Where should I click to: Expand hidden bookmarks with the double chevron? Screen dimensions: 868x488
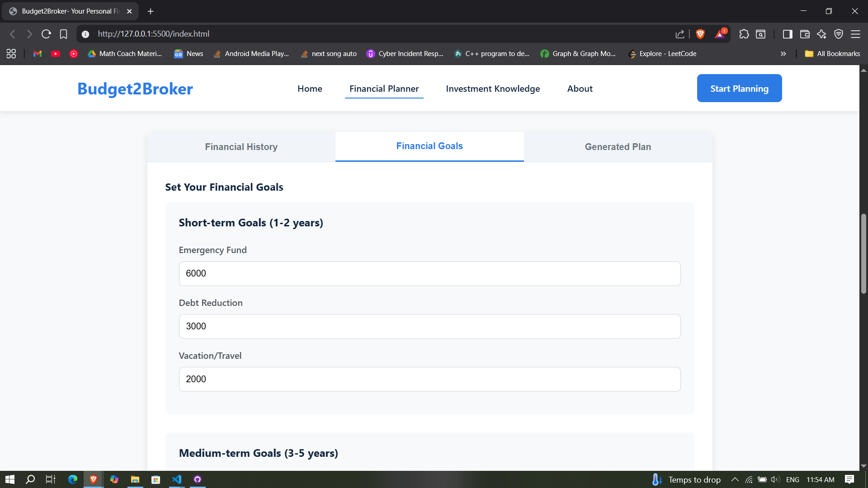coord(783,54)
